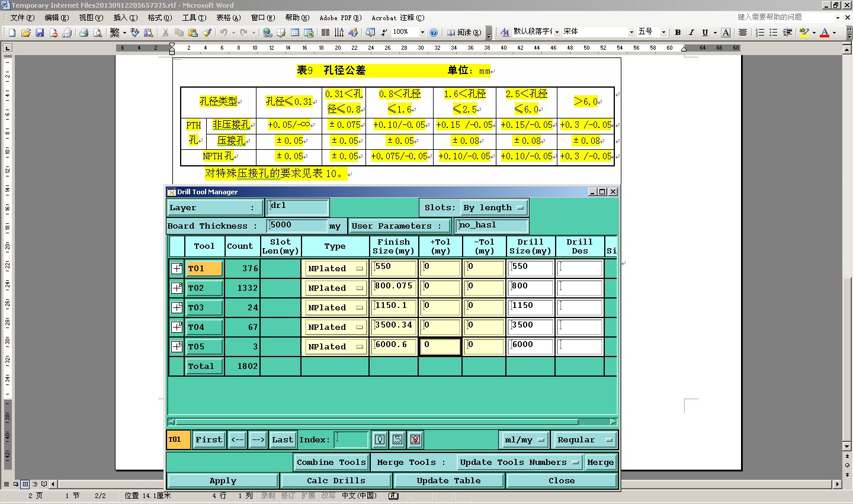This screenshot has width=853, height=504.
Task: Open the Regular mode dropdown
Action: pos(584,440)
